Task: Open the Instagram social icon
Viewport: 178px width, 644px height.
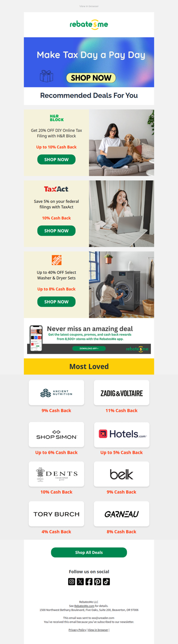Action: (72, 581)
